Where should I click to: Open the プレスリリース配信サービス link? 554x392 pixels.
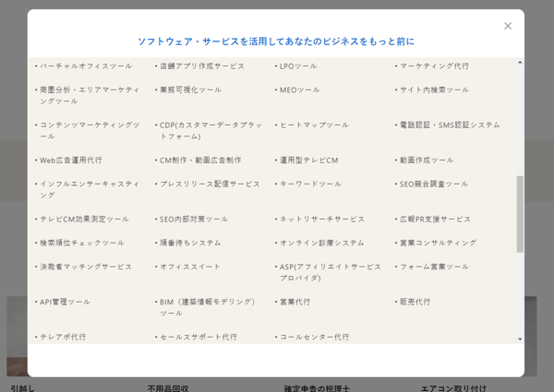tap(210, 184)
